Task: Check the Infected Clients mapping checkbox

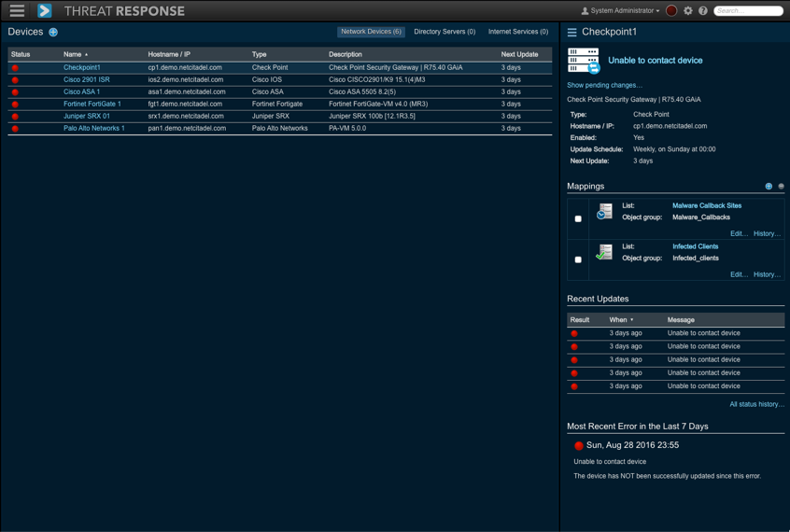Action: coord(578,260)
